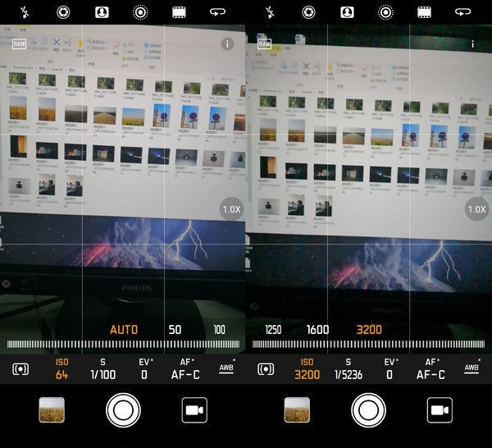Toggle moving picture icon on ISO 64 screen
The height and width of the screenshot is (448, 492).
[x=140, y=12]
